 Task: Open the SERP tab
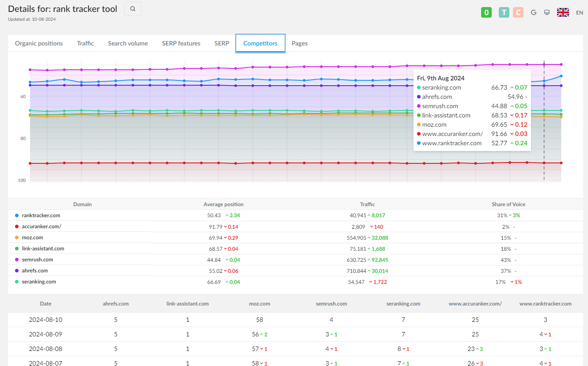click(x=222, y=43)
